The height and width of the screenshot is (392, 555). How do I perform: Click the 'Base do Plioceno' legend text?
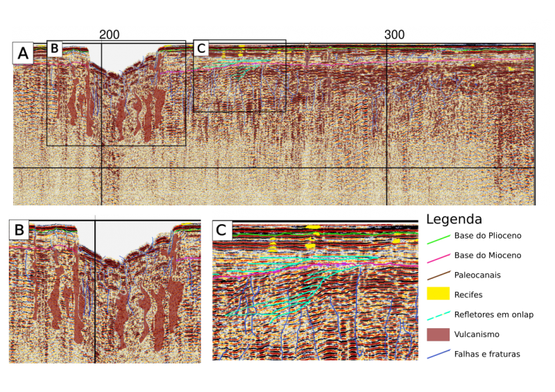pyautogui.click(x=488, y=236)
